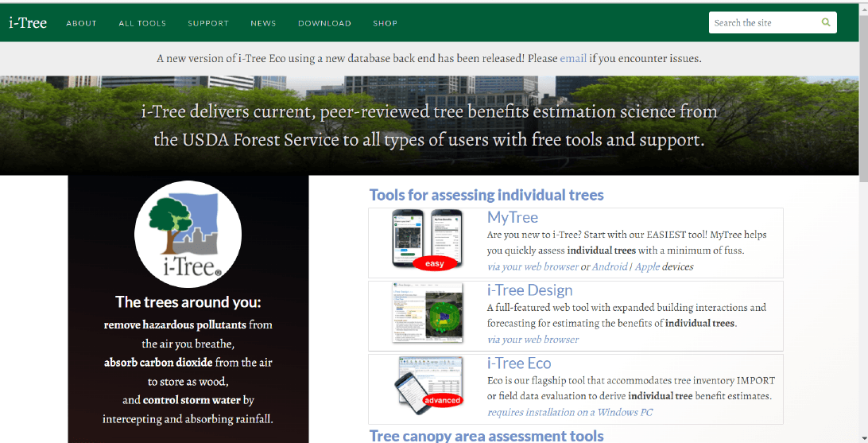Screen dimensions: 868x443
Task: Open the MyTree heading link
Action: [x=512, y=217]
